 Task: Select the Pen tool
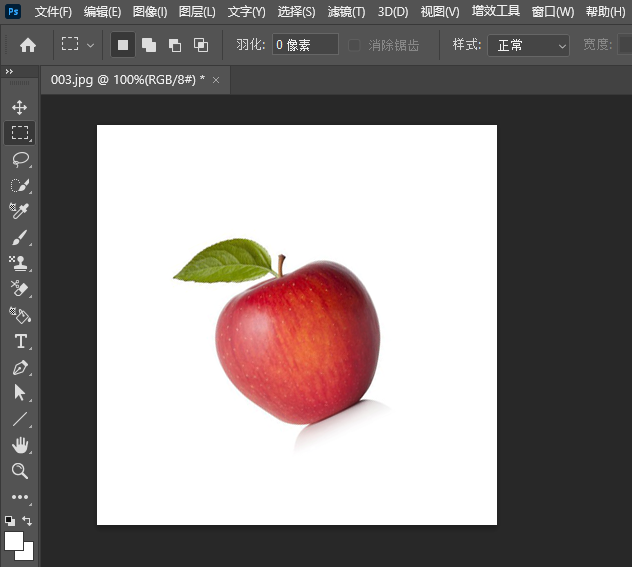coord(19,367)
